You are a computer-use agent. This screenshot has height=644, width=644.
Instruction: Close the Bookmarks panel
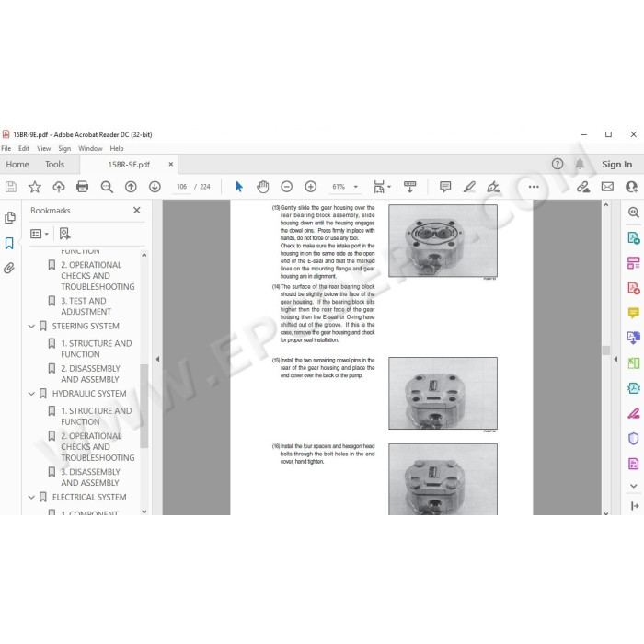pos(137,211)
